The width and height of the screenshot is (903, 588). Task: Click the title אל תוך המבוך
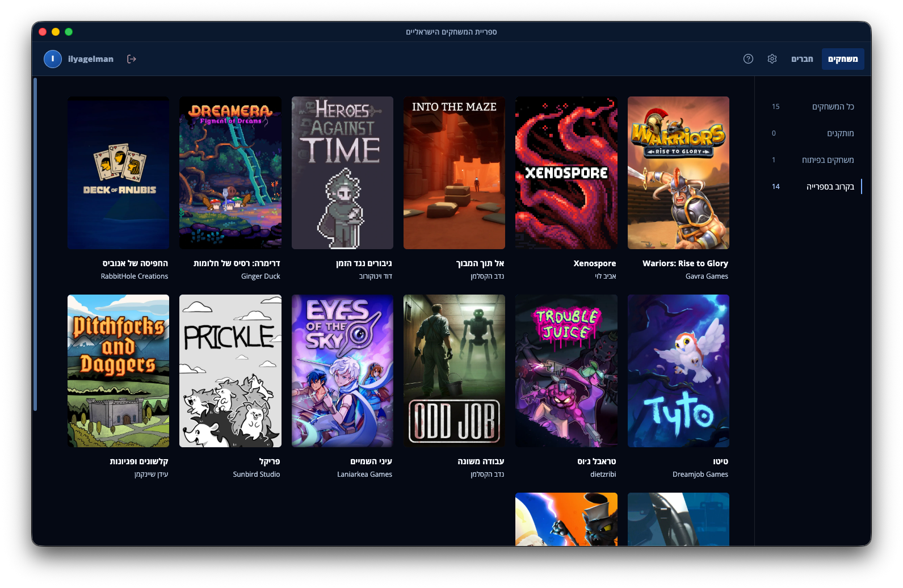pos(480,263)
